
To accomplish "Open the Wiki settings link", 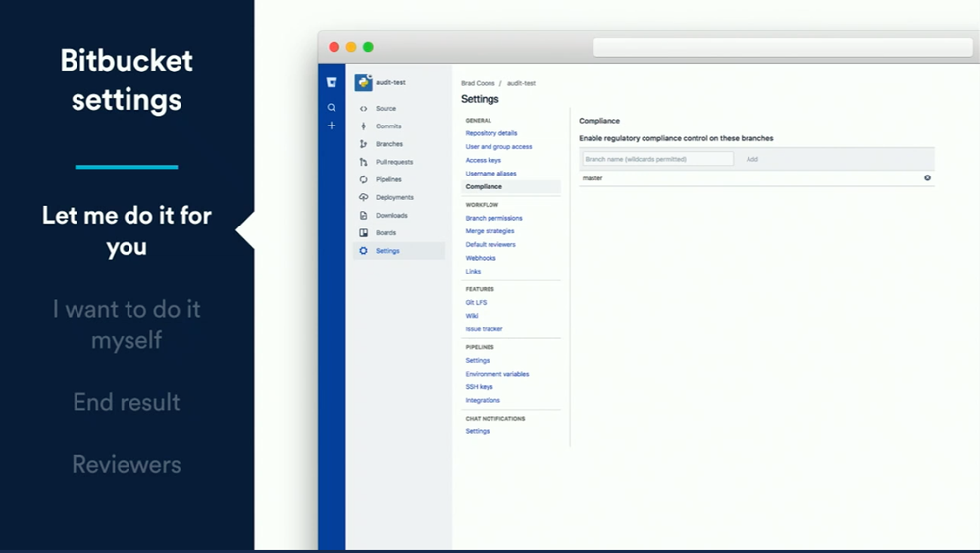I will pyautogui.click(x=471, y=316).
